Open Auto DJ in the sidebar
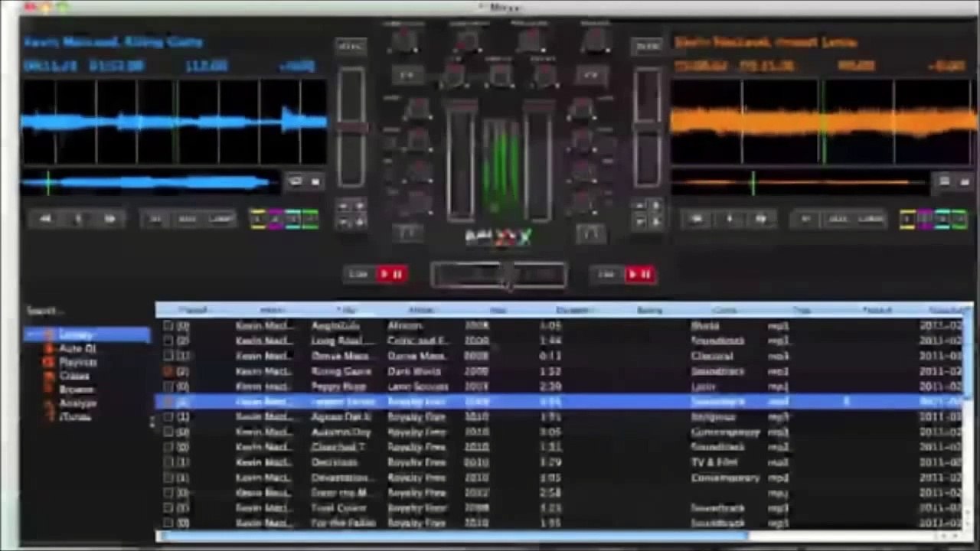Viewport: 980px width, 551px height. click(x=77, y=348)
